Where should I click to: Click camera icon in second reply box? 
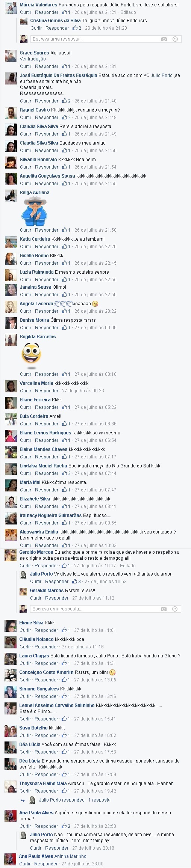164,609
